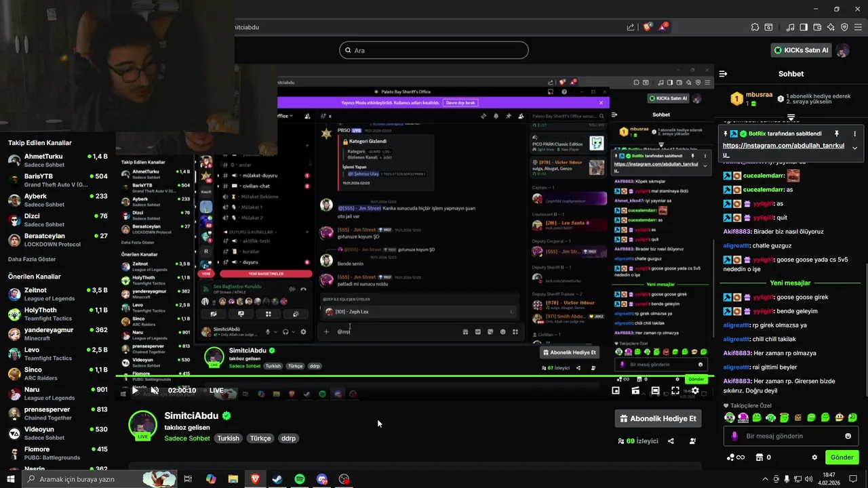Toggle the browser sidebar panel
Viewport: 868px width, 488px height.
pyautogui.click(x=804, y=27)
